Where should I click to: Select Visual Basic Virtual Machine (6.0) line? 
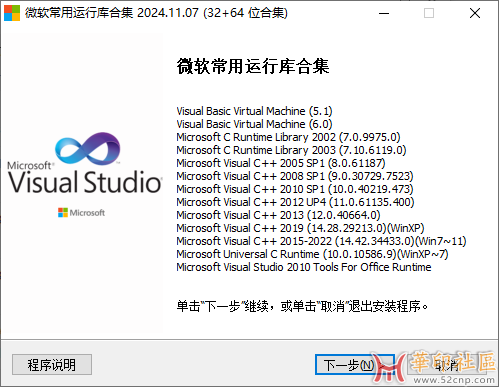254,124
